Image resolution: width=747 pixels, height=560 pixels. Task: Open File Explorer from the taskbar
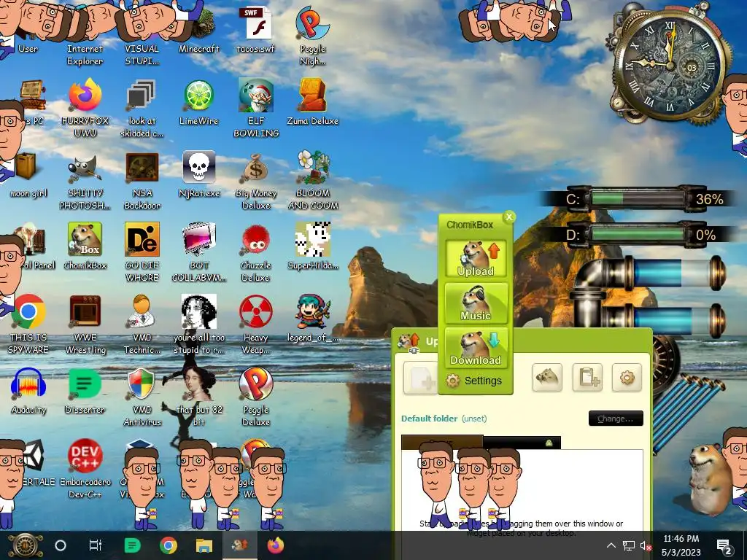click(204, 545)
